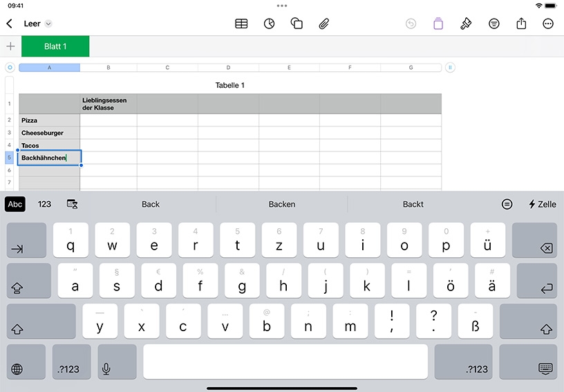Viewport: 564px width, 392px height.
Task: Select the whole table with corner handle
Action: click(10, 67)
